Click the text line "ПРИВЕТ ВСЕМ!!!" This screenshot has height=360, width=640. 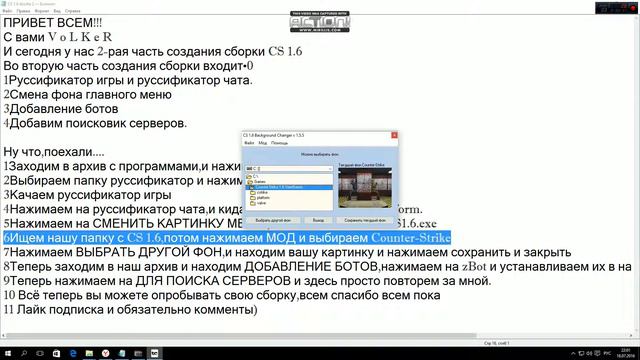coord(53,23)
